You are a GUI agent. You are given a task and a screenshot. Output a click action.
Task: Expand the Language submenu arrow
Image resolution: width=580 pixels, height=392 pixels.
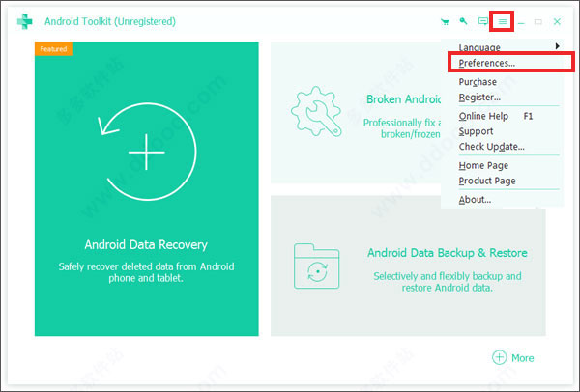click(x=557, y=46)
